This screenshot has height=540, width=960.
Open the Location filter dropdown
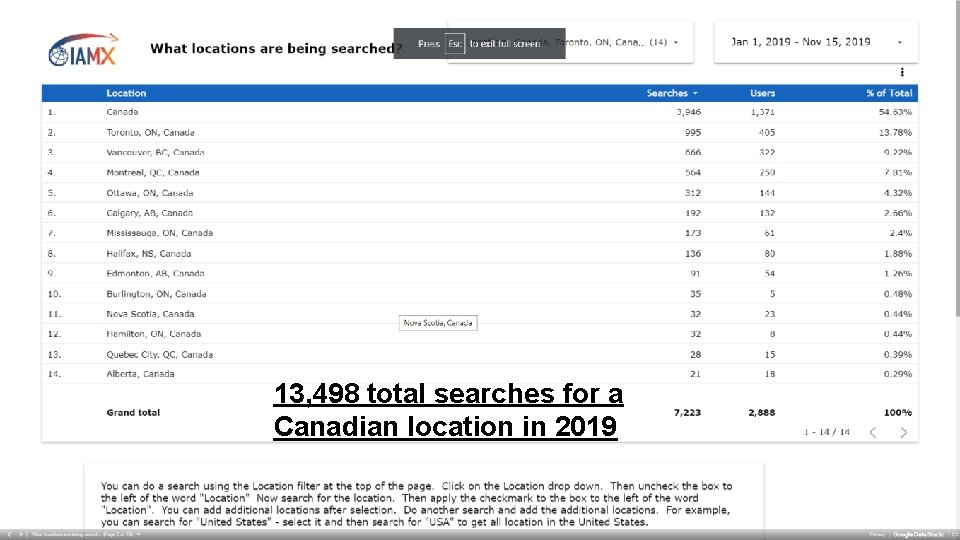[571, 42]
